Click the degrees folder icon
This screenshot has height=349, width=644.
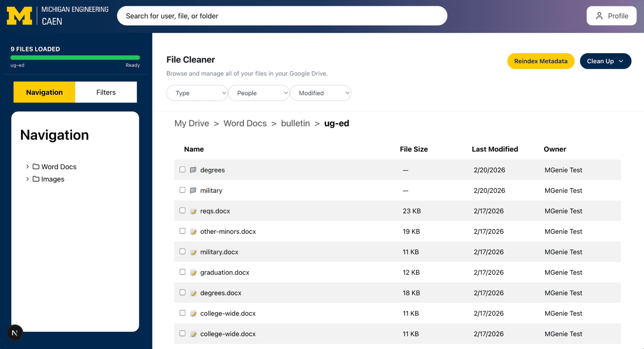click(193, 170)
